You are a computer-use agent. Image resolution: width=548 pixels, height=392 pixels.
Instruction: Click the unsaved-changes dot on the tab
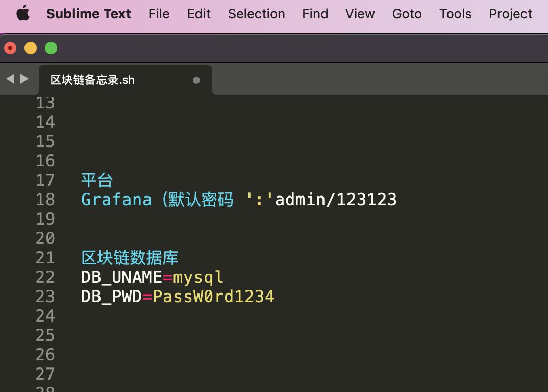(196, 80)
